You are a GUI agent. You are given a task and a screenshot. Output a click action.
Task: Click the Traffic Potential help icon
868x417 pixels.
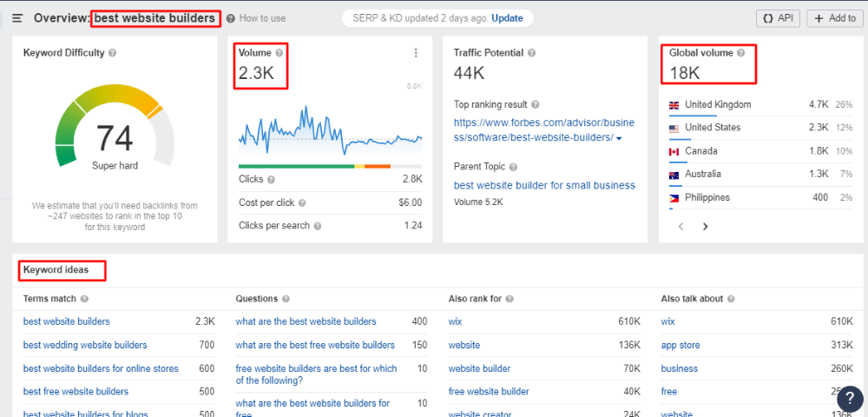[x=531, y=53]
